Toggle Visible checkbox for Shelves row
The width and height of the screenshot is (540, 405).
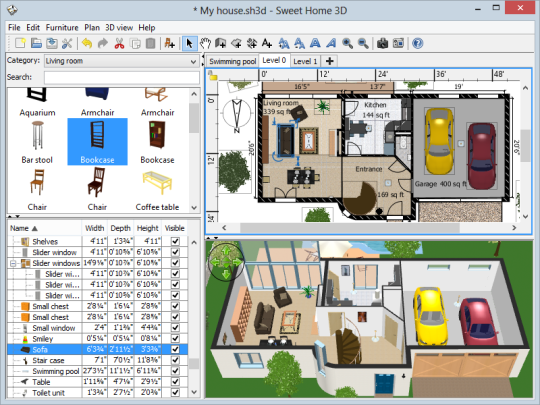175,241
